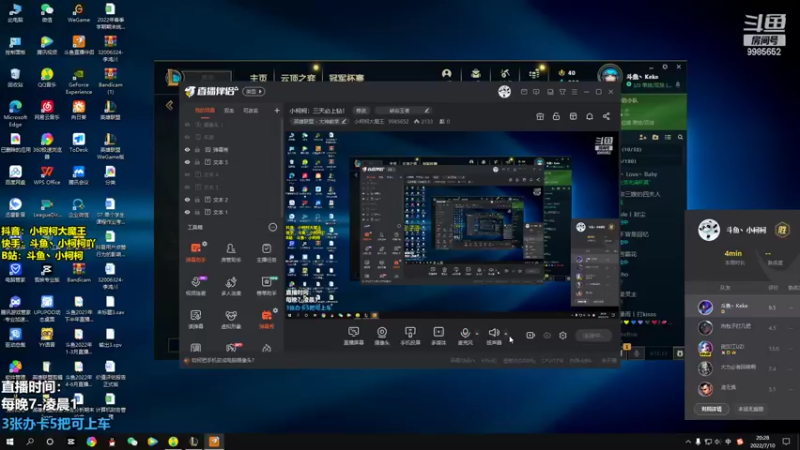
Task: Mute the 麦克风 microphone icon
Action: pos(465,333)
